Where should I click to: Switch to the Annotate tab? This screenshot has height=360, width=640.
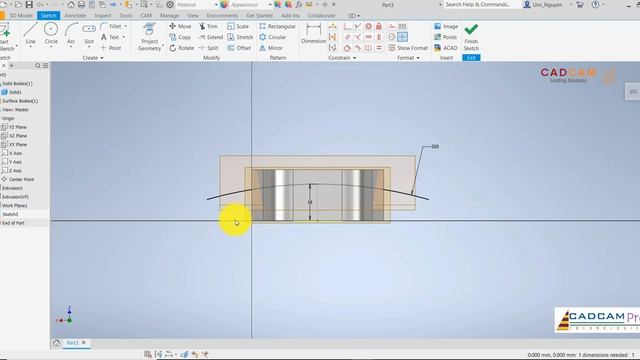(x=76, y=16)
